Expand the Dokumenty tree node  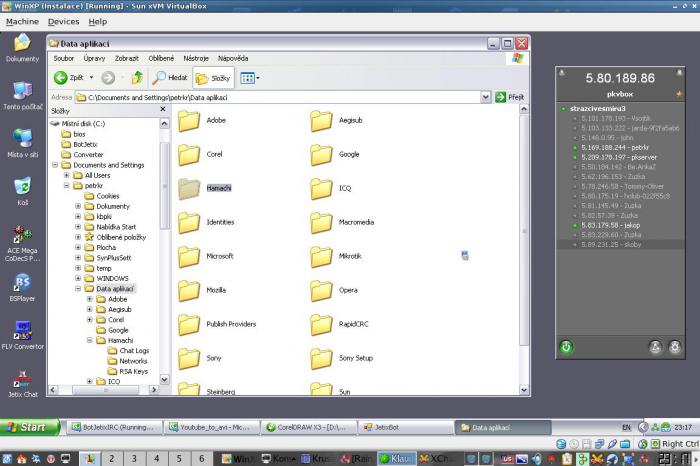click(x=78, y=206)
